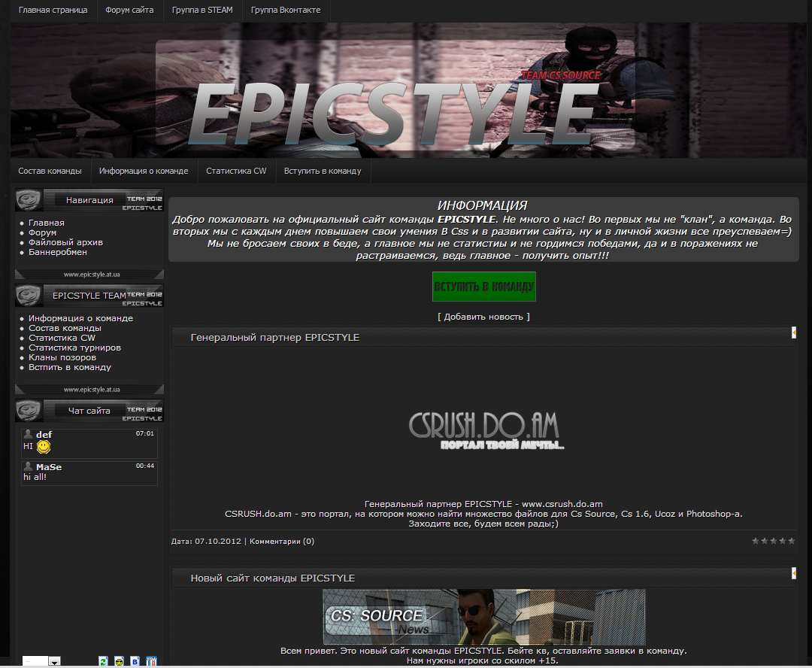This screenshot has width=812, height=668.
Task: Open Статистика CW in second menu bar
Action: [x=236, y=171]
